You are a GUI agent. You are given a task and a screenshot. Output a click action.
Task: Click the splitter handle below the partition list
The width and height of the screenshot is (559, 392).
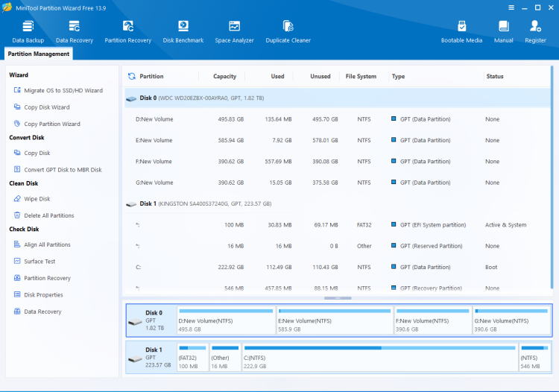[x=338, y=298]
